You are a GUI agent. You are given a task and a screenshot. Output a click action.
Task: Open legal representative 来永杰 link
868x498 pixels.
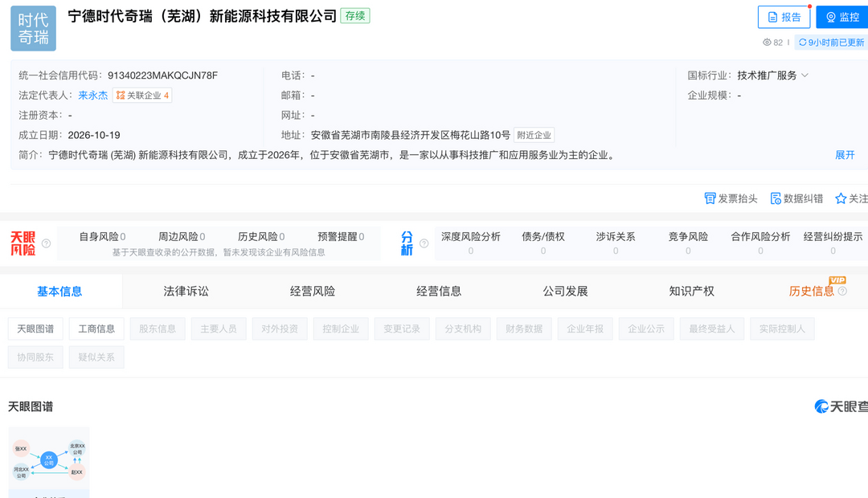click(x=93, y=95)
